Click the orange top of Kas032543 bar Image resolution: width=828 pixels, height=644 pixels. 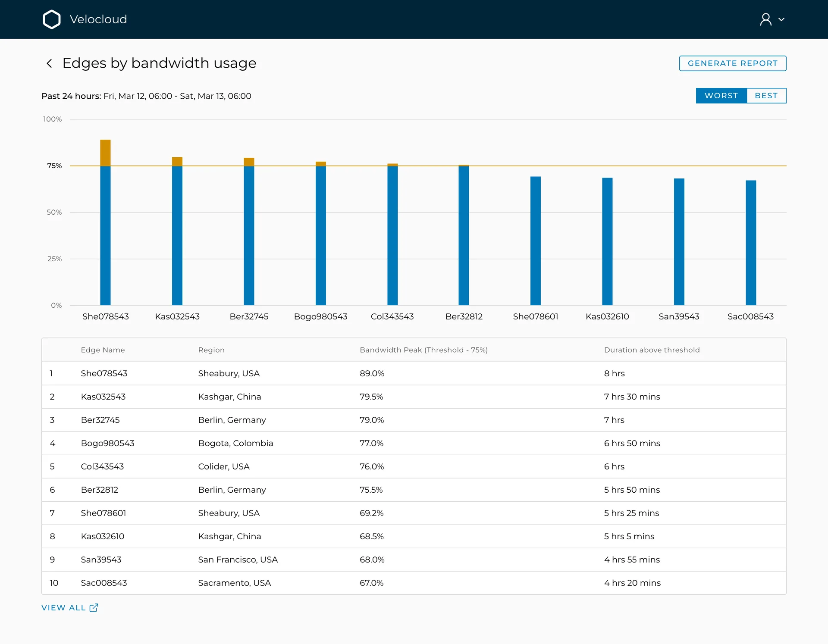coord(177,162)
